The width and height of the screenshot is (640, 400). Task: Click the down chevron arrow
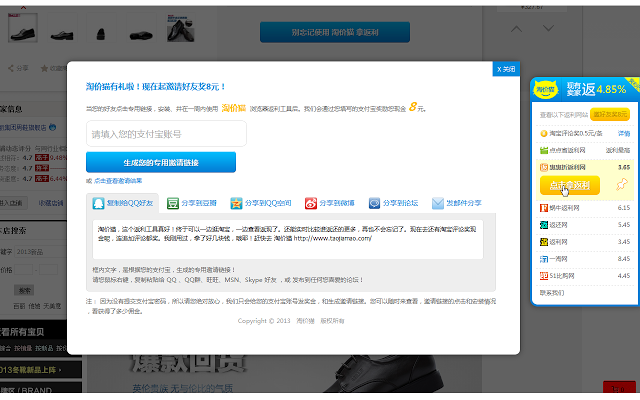(x=548, y=28)
